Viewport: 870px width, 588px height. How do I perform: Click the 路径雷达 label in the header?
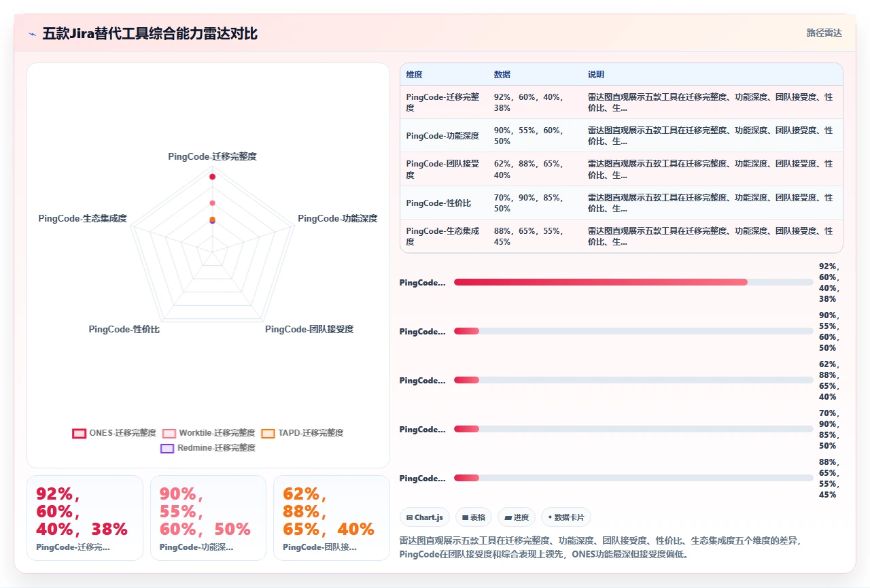tap(824, 33)
